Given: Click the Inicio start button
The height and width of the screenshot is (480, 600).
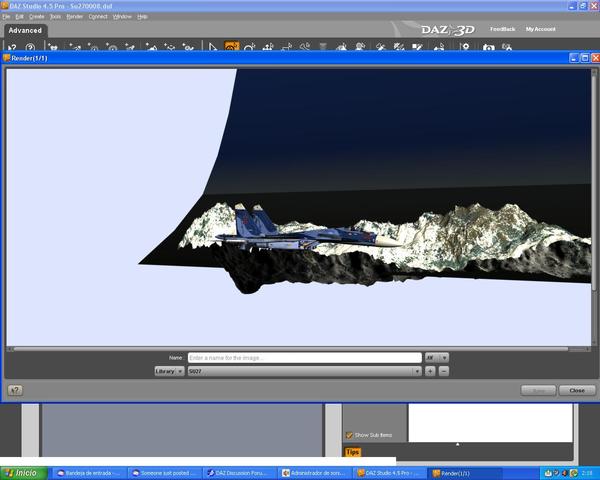Looking at the screenshot, I should click(x=24, y=473).
